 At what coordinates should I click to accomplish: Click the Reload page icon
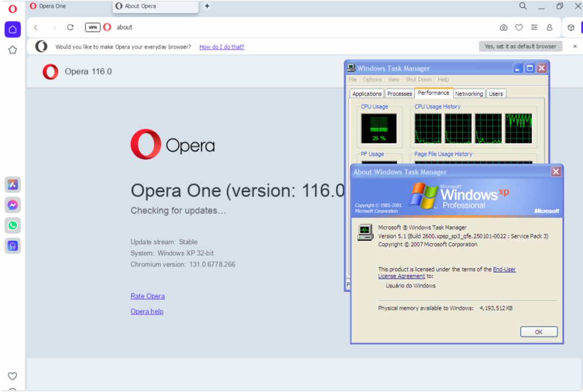click(70, 28)
